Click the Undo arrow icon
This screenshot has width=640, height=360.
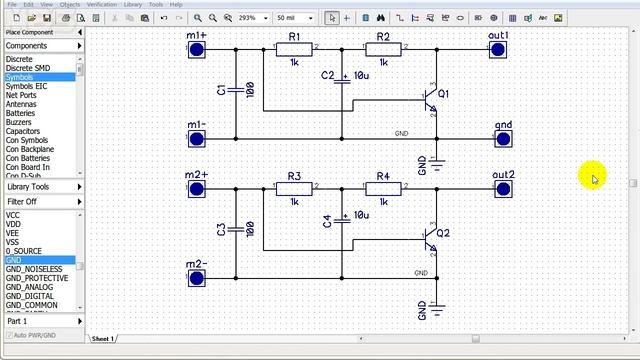(x=164, y=18)
